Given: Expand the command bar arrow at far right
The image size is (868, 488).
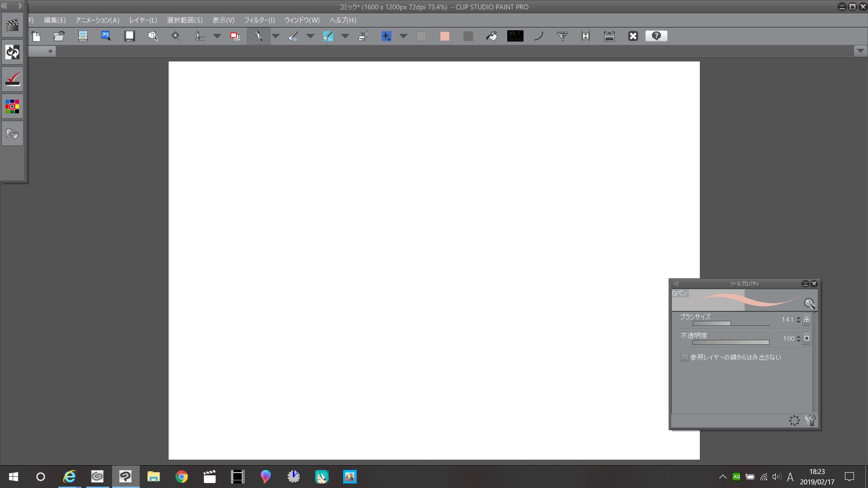Looking at the screenshot, I should click(861, 51).
